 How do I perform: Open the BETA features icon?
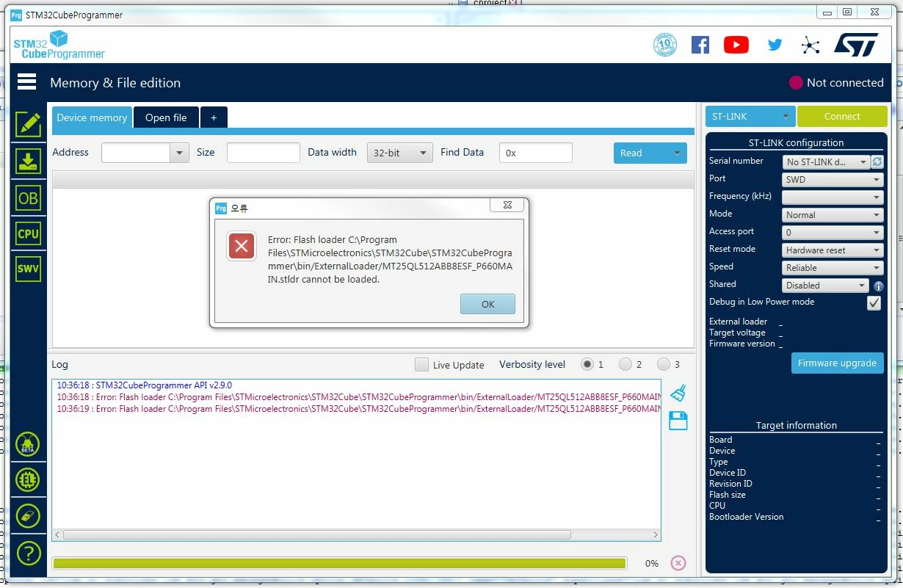click(28, 444)
